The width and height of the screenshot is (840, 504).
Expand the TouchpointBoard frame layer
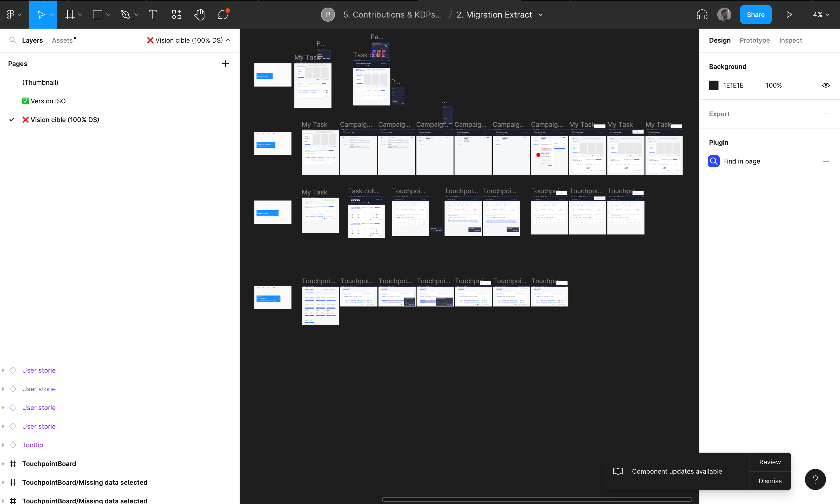(x=4, y=464)
